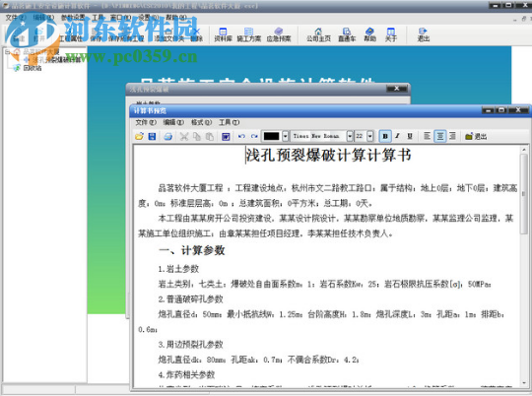Open 直通车 in main toolbar
Viewport: 532px width, 396px height.
pyautogui.click(x=347, y=34)
